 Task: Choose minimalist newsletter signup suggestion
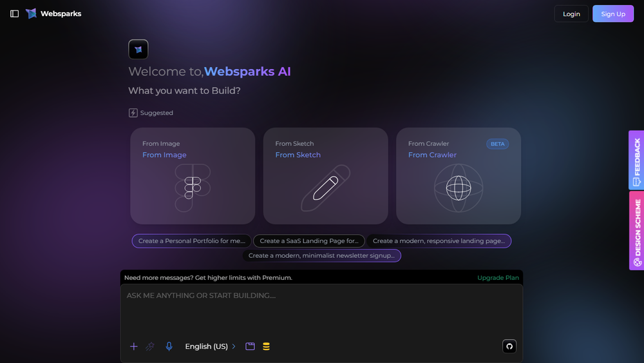coord(321,255)
